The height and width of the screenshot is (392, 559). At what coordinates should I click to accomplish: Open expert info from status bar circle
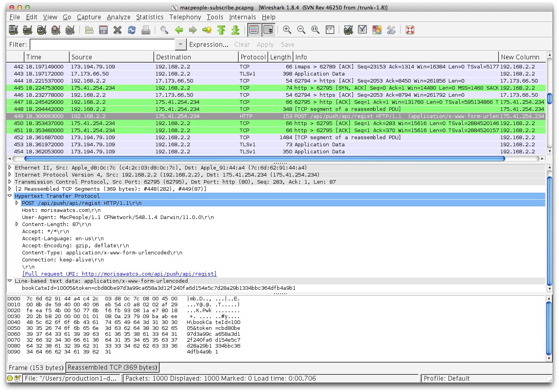[10, 378]
